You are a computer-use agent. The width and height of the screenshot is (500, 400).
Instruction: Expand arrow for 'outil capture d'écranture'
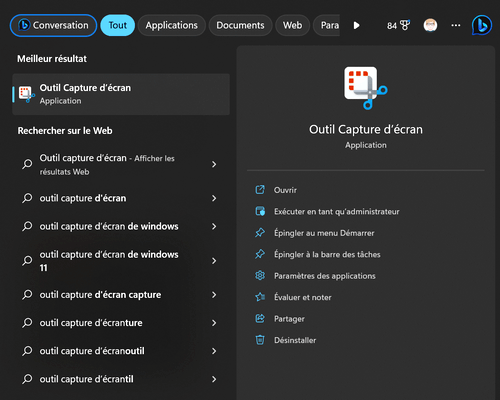pyautogui.click(x=214, y=323)
